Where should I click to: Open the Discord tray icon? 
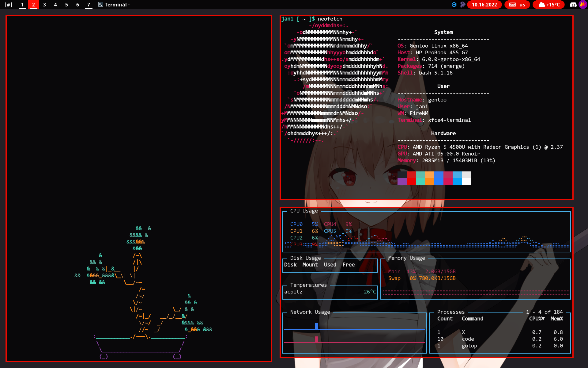(573, 5)
